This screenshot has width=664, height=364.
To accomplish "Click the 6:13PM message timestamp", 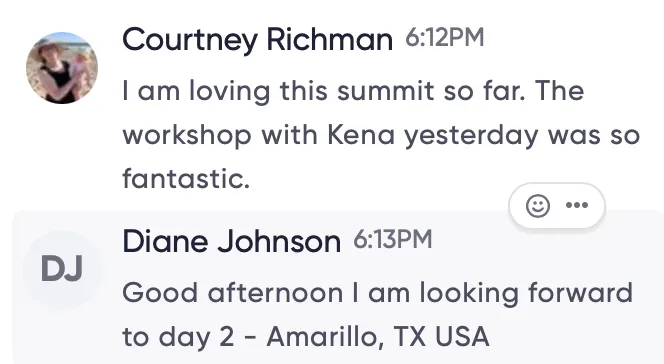I will click(x=393, y=240).
